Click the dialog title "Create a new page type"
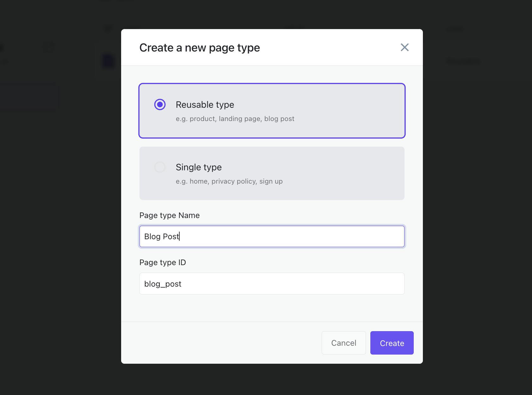This screenshot has width=532, height=395. click(x=199, y=47)
